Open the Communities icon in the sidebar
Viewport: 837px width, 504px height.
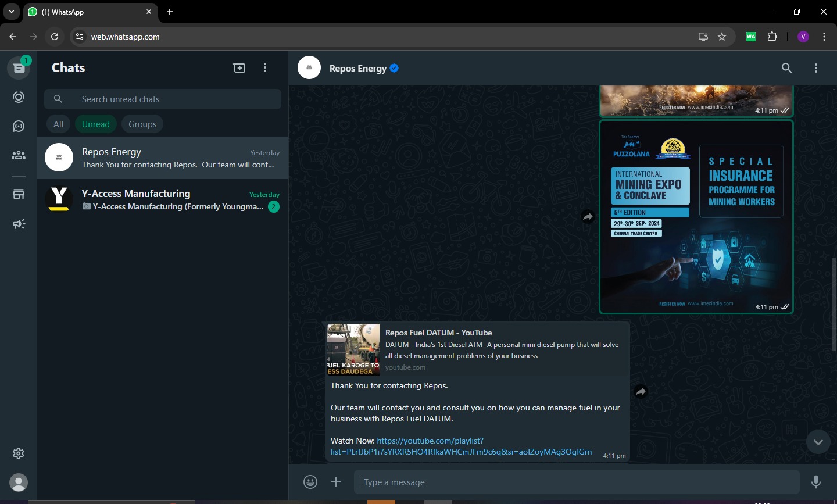[19, 155]
